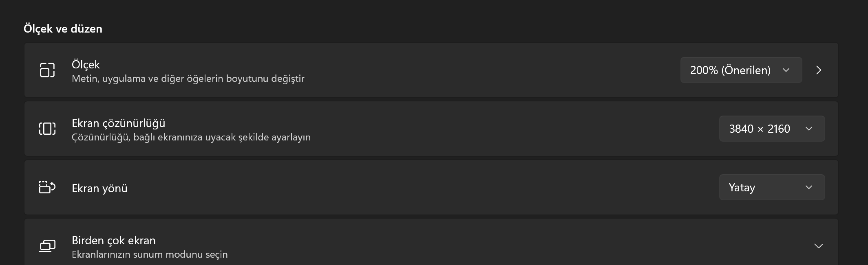Click the Ekran çözünürlüğü resolution icon

coord(47,129)
